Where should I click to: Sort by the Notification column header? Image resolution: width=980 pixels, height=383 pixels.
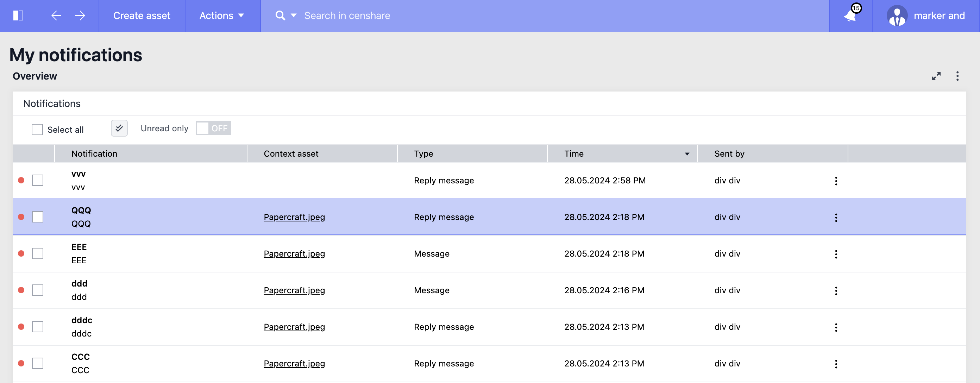tap(94, 153)
